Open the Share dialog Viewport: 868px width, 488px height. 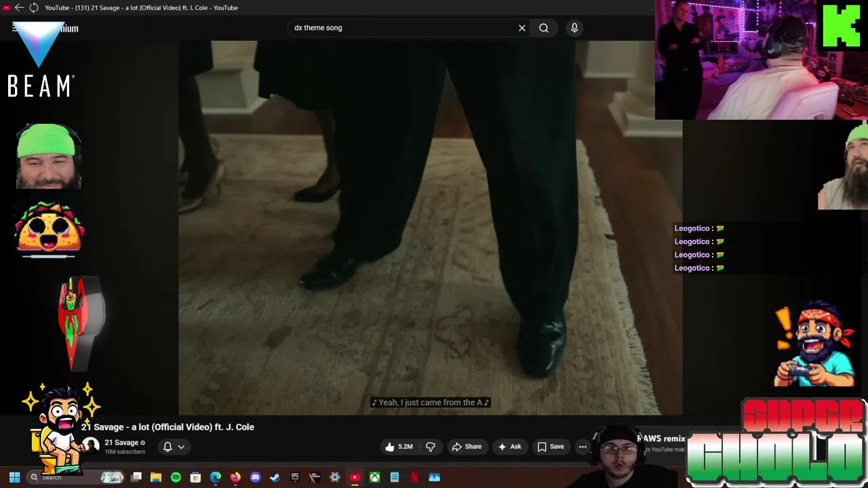click(x=467, y=447)
